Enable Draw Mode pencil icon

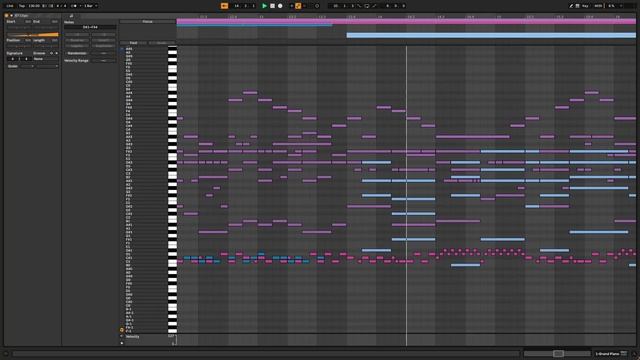point(571,6)
